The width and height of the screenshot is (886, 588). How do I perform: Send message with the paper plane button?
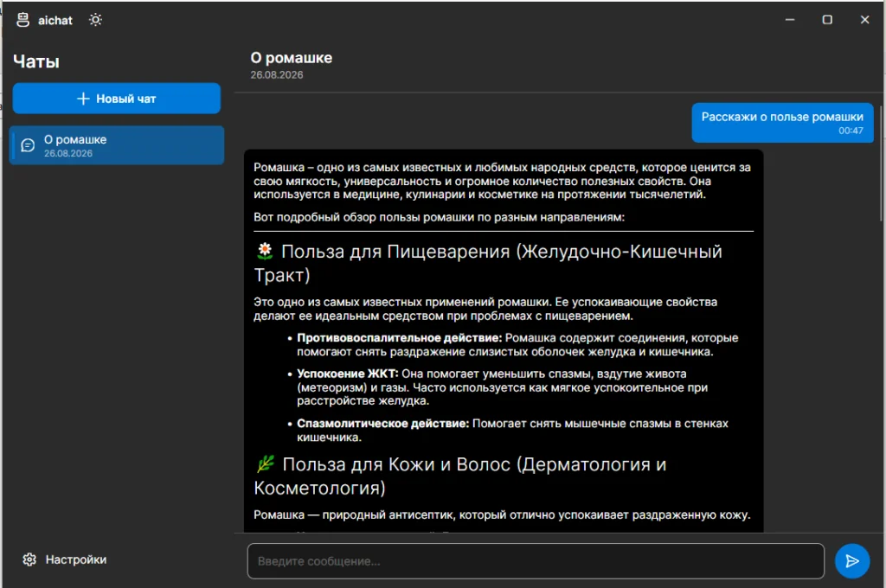(852, 561)
